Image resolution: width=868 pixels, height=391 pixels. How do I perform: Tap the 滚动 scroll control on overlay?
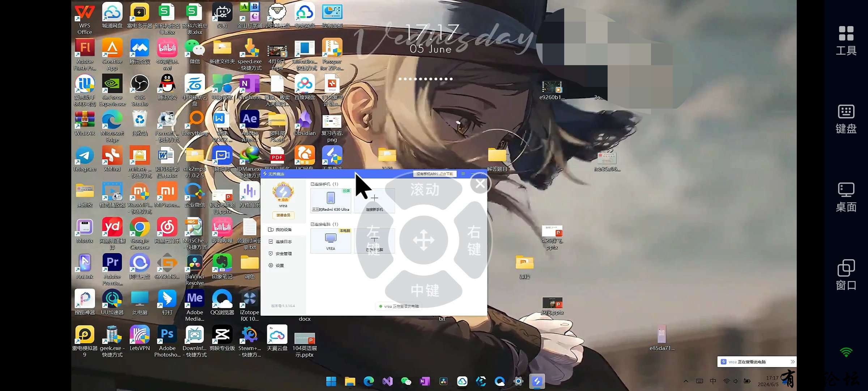[x=424, y=190]
